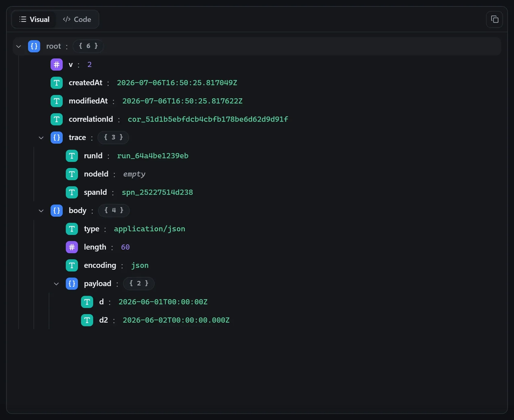Click the text icon beside type
The height and width of the screenshot is (420, 514).
click(x=72, y=229)
